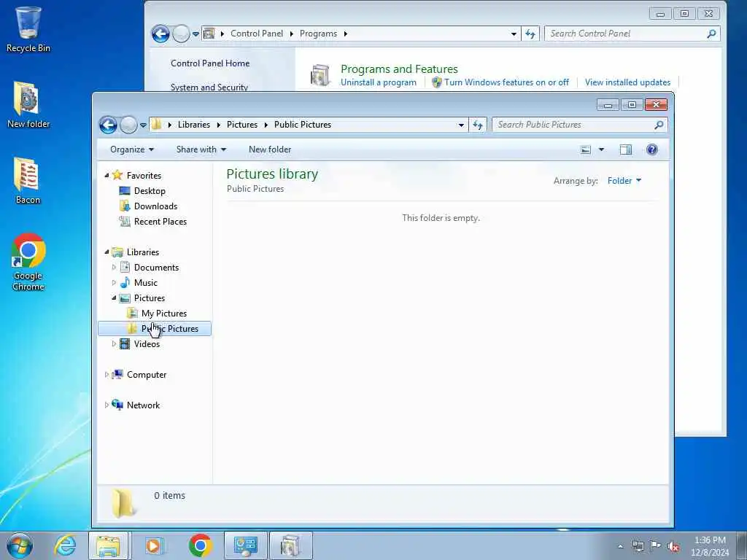Click the network tray icon
Image resolution: width=747 pixels, height=560 pixels.
coord(638,546)
